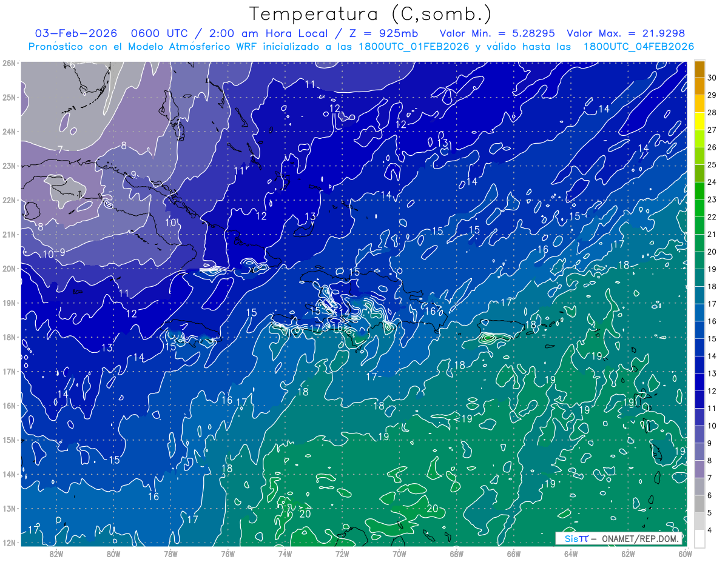Screen dimensions: 728x562
Task: Click the colorbar scale label '27'
Action: [712, 130]
